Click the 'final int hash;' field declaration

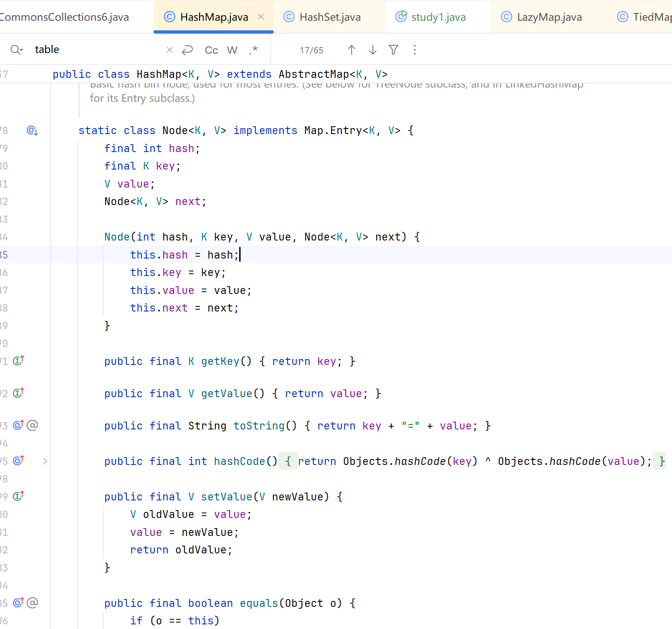coord(152,148)
